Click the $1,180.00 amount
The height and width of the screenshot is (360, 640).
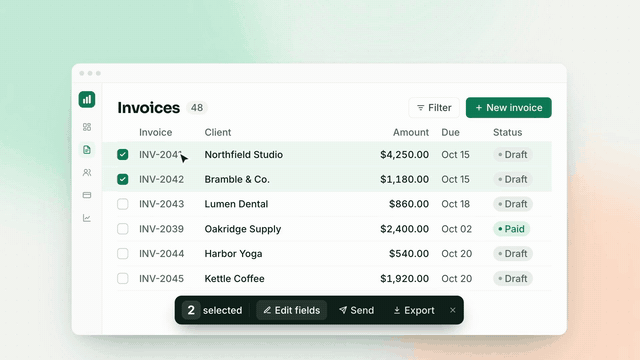tap(404, 179)
